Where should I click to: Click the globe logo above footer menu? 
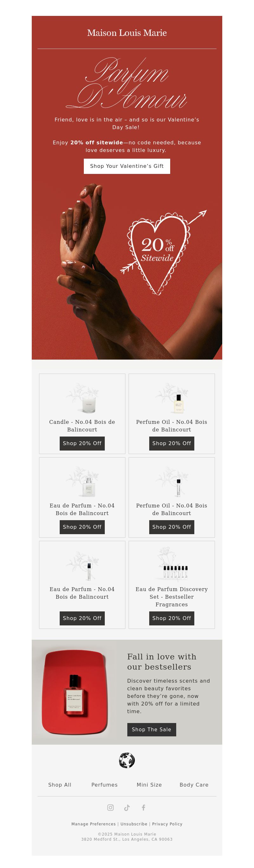(127, 761)
